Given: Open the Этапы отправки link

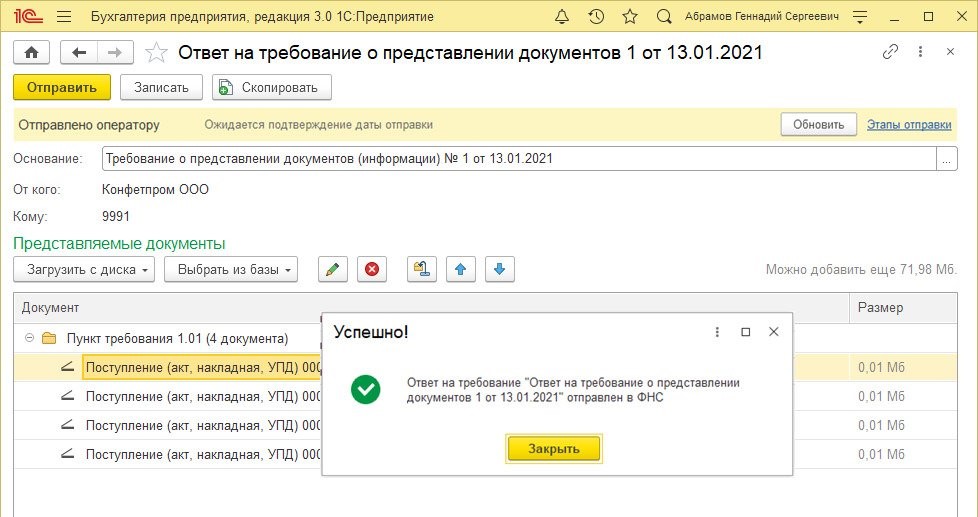Looking at the screenshot, I should tap(909, 125).
